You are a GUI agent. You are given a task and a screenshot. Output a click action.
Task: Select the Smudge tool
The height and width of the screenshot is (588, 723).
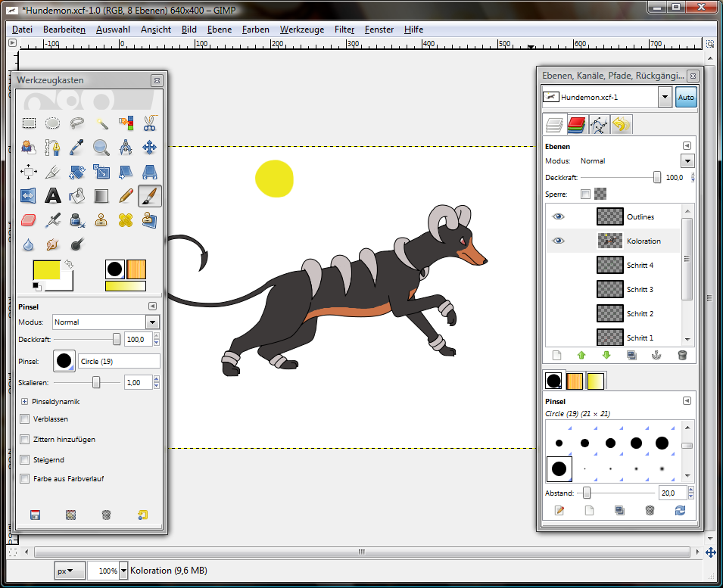52,244
